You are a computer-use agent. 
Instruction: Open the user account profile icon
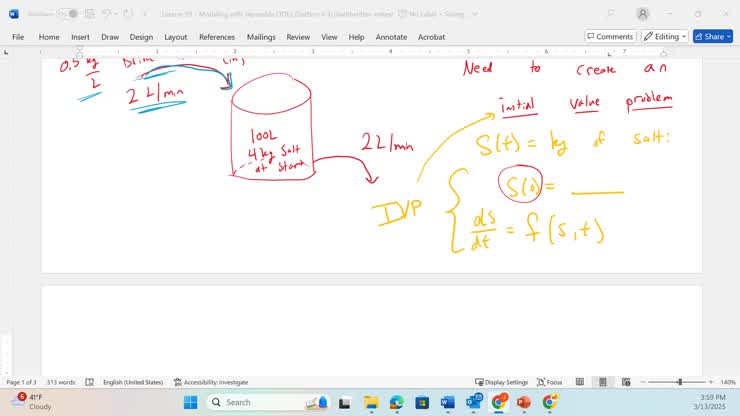(x=642, y=14)
